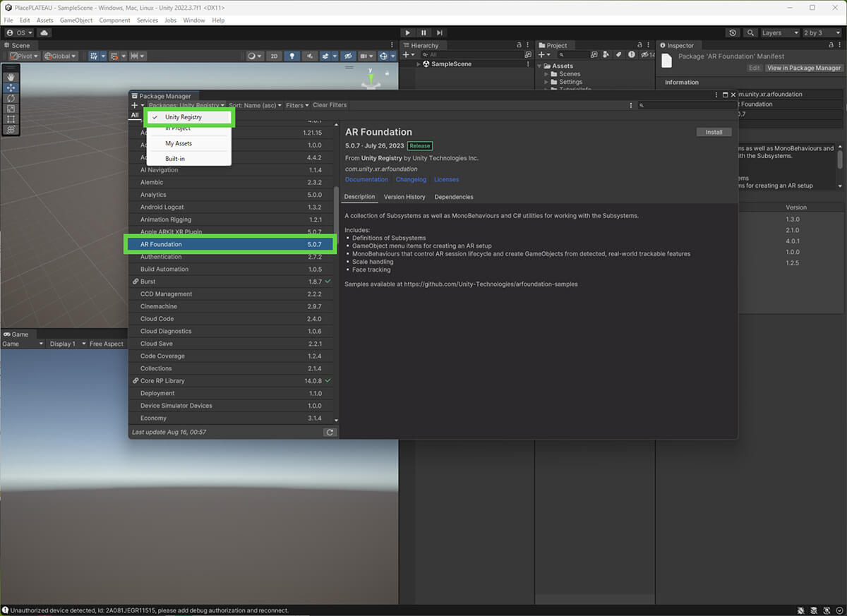847x616 pixels.
Task: Select the Rotate tool in Scene view
Action: [11, 98]
